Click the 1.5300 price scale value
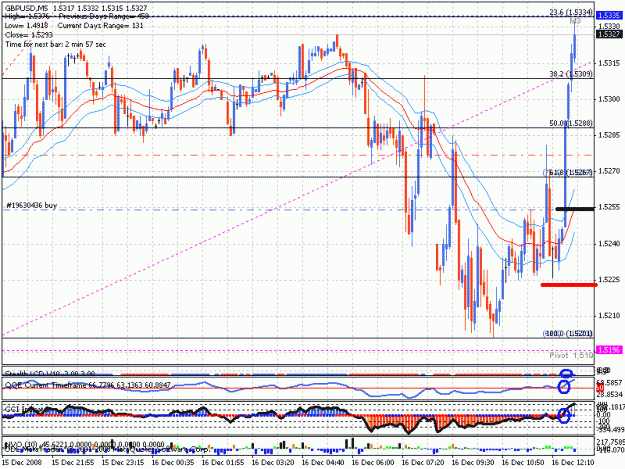Screen dimensions: 625x469 [x=609, y=99]
